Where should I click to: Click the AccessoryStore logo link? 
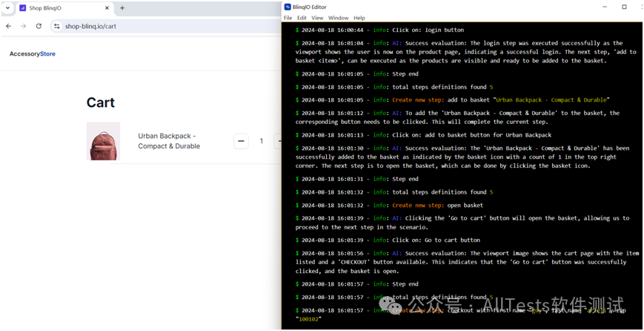33,54
